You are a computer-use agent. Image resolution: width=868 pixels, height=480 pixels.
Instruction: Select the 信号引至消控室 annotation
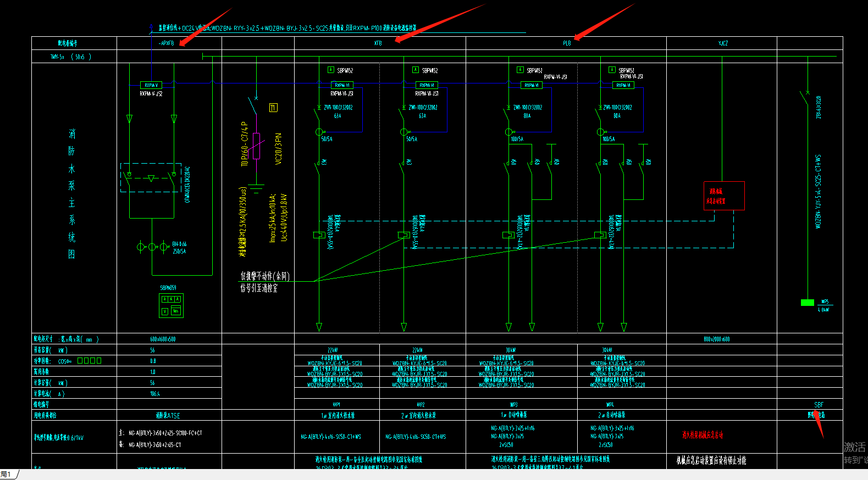pos(259,288)
